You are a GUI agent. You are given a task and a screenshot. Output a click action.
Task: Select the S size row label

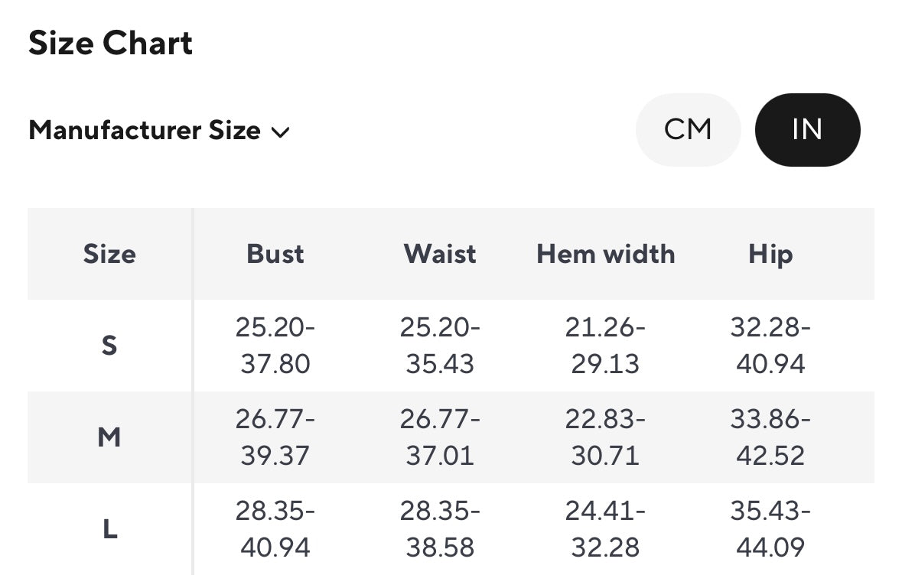pyautogui.click(x=109, y=346)
